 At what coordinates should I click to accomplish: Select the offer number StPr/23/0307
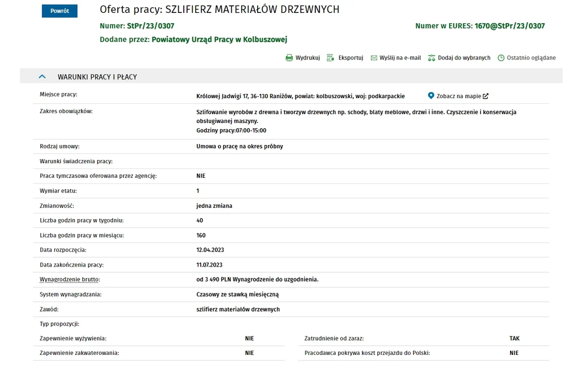151,26
